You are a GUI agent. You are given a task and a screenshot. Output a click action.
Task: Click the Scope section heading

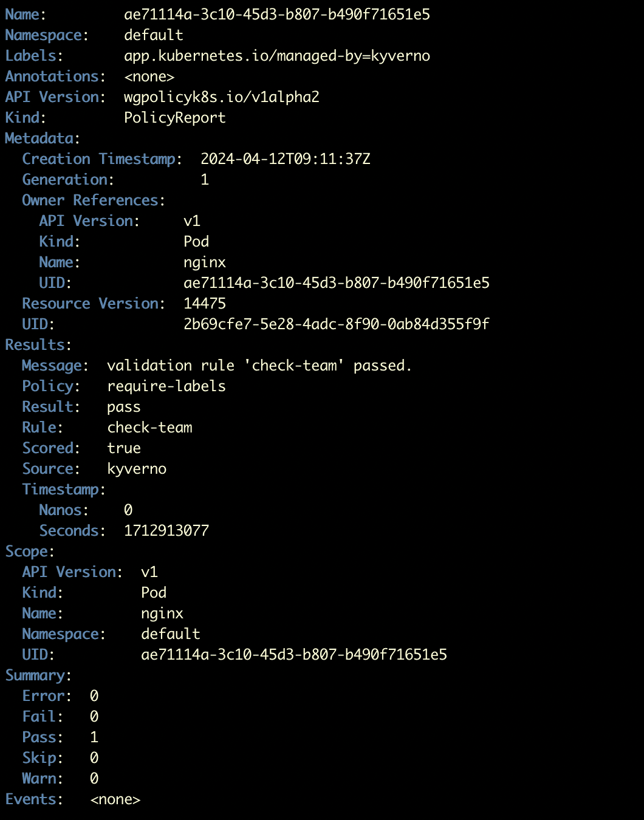coord(29,552)
